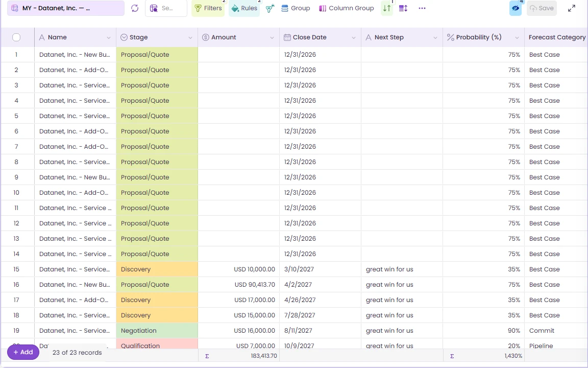Click the Discovery stage cell in row 15
Viewport: 588px width, 368px height.
click(x=157, y=269)
